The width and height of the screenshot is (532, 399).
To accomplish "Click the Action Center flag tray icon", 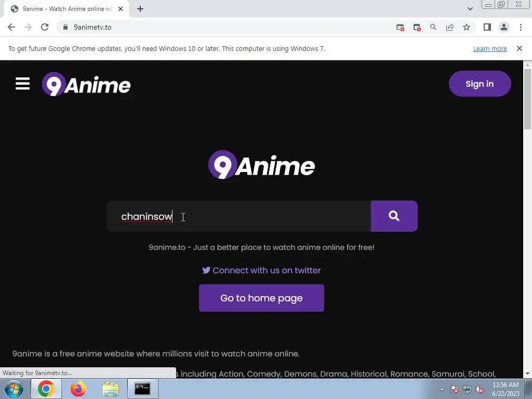I will tap(455, 389).
